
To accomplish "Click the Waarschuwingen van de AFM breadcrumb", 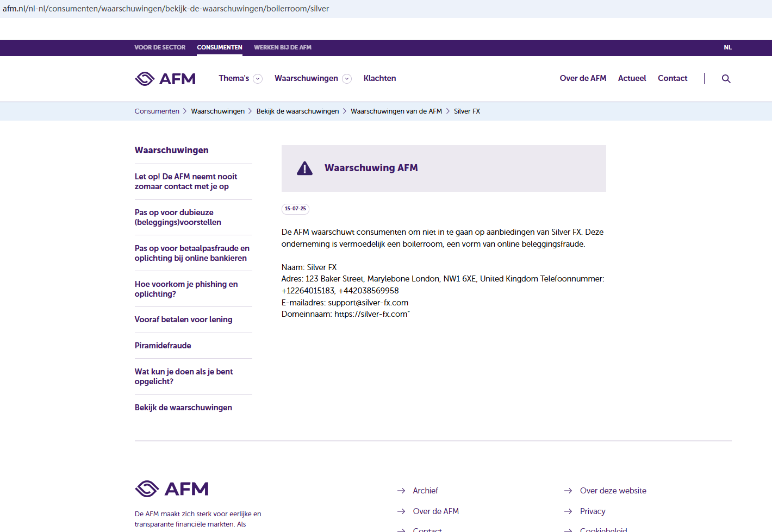I will point(396,111).
